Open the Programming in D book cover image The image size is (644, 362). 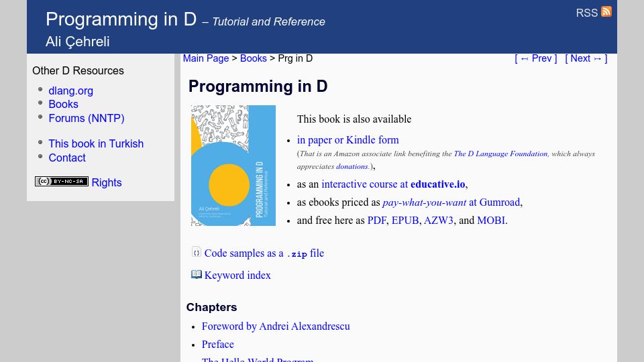pyautogui.click(x=233, y=166)
